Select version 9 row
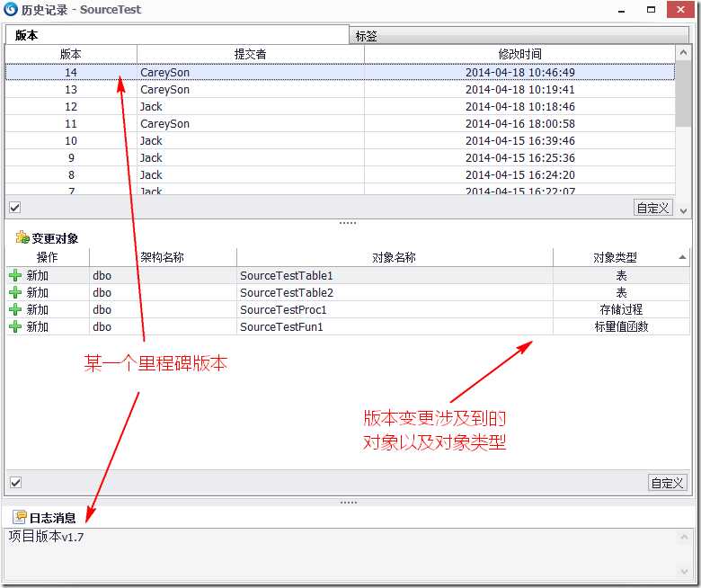Screen dimensions: 701x588 (x=340, y=157)
